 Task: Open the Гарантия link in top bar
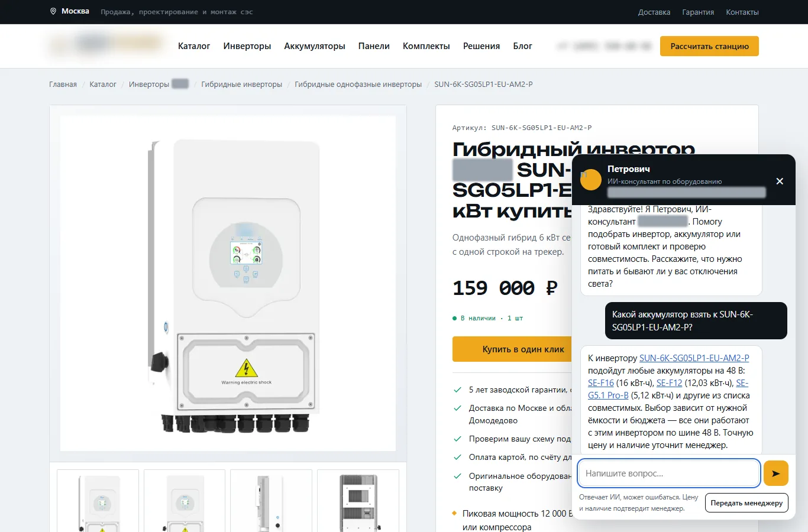698,12
